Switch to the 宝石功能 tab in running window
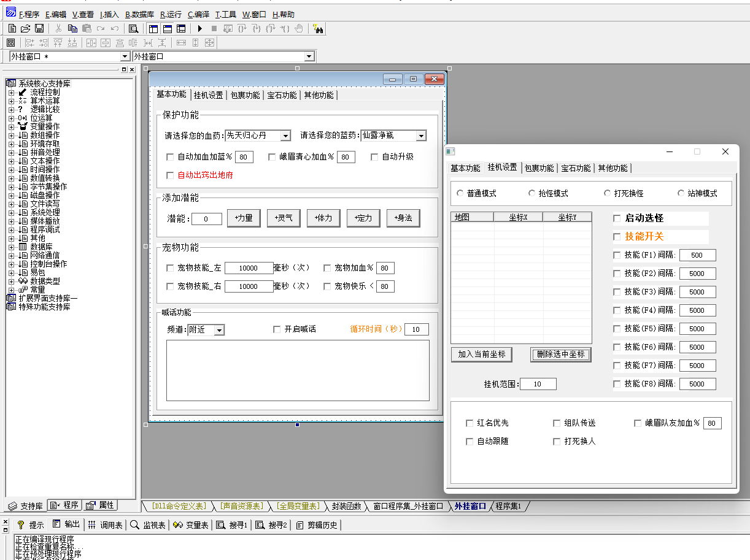Image resolution: width=750 pixels, height=560 pixels. tap(576, 168)
